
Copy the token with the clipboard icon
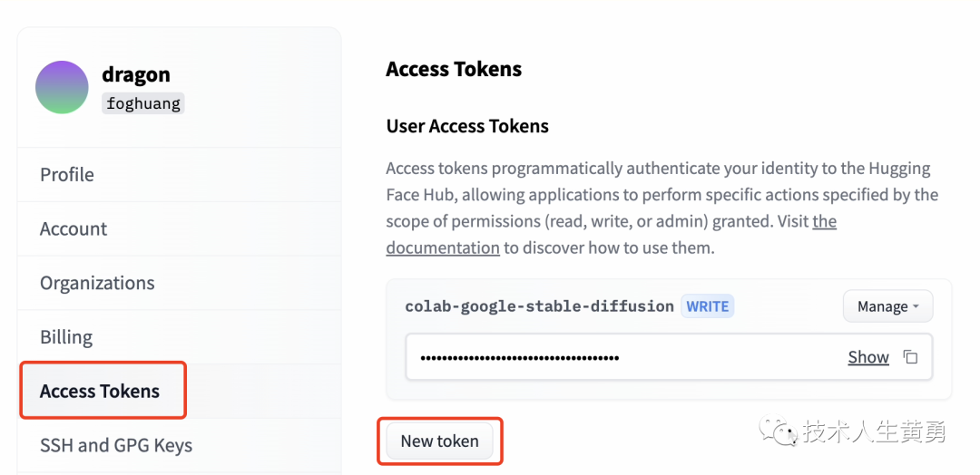click(910, 357)
